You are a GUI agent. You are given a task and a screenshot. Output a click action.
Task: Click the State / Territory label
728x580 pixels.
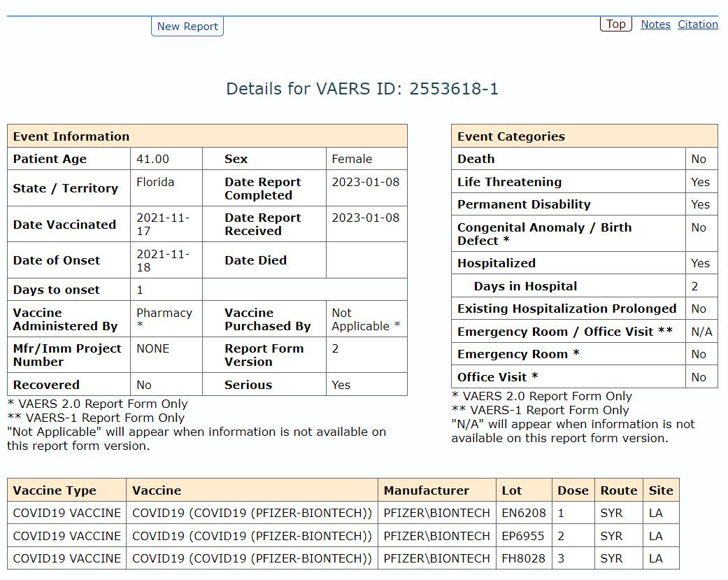coord(66,188)
